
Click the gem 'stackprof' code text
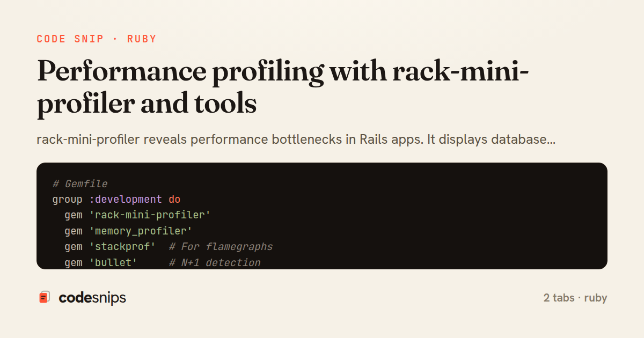110,247
